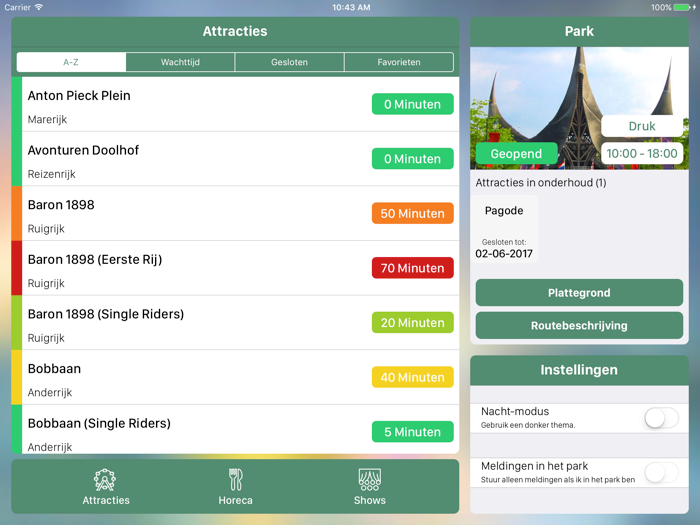Tap the 10:43 AM clock in status bar
The width and height of the screenshot is (700, 525).
[x=351, y=7]
